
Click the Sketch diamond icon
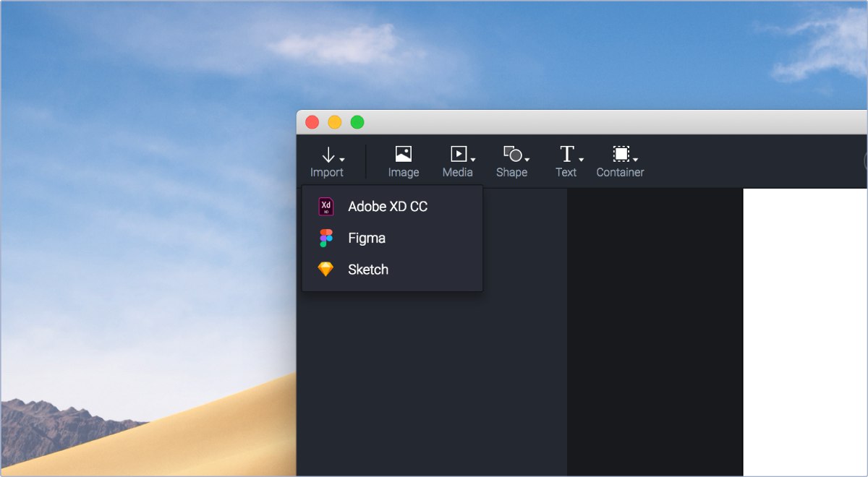[326, 270]
